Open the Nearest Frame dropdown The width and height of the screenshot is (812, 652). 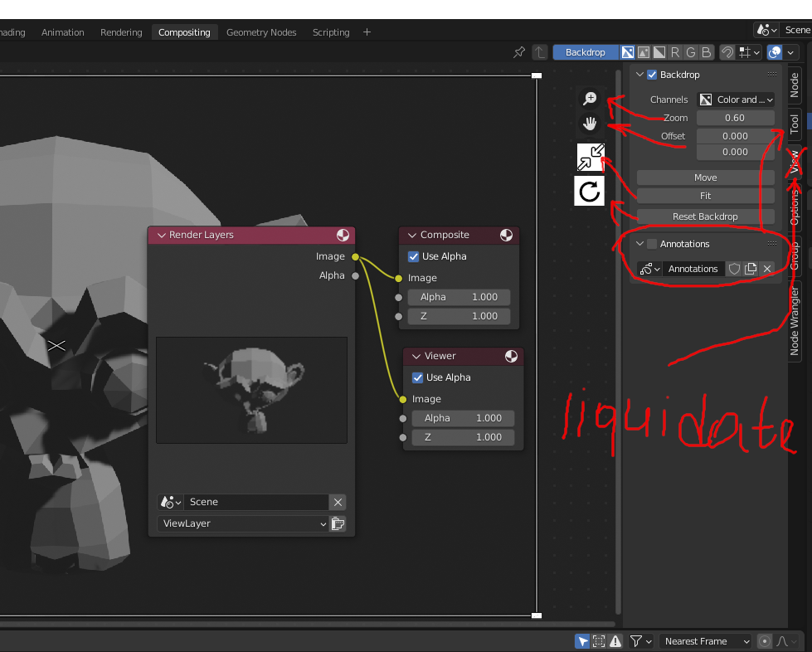(705, 641)
